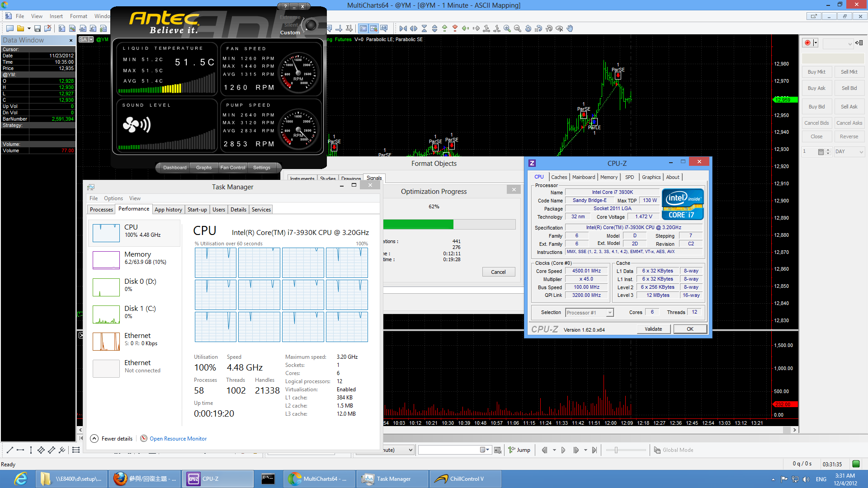Image resolution: width=868 pixels, height=488 pixels.
Task: Open dropdown arrow next to record button
Action: tap(815, 43)
